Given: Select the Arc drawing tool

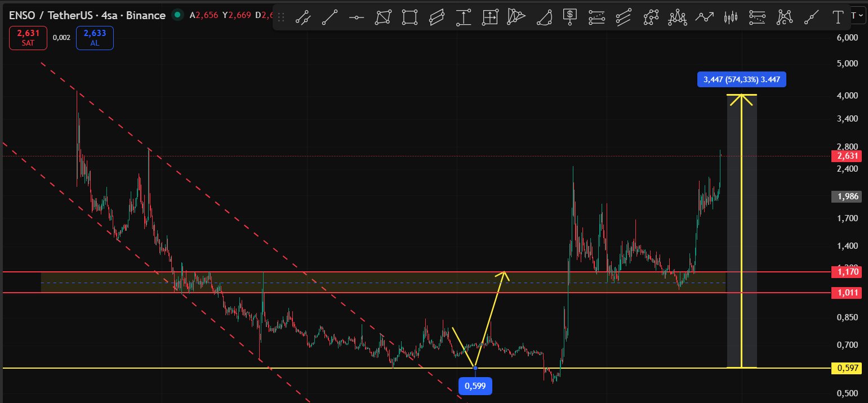Looking at the screenshot, I should [x=544, y=17].
